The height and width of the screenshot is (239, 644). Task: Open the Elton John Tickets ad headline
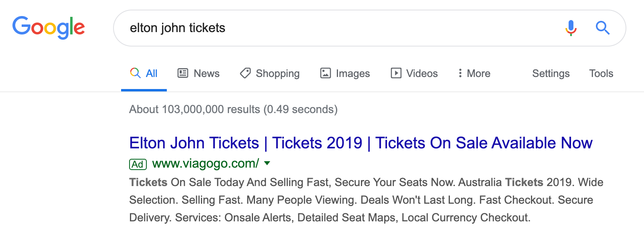click(361, 143)
